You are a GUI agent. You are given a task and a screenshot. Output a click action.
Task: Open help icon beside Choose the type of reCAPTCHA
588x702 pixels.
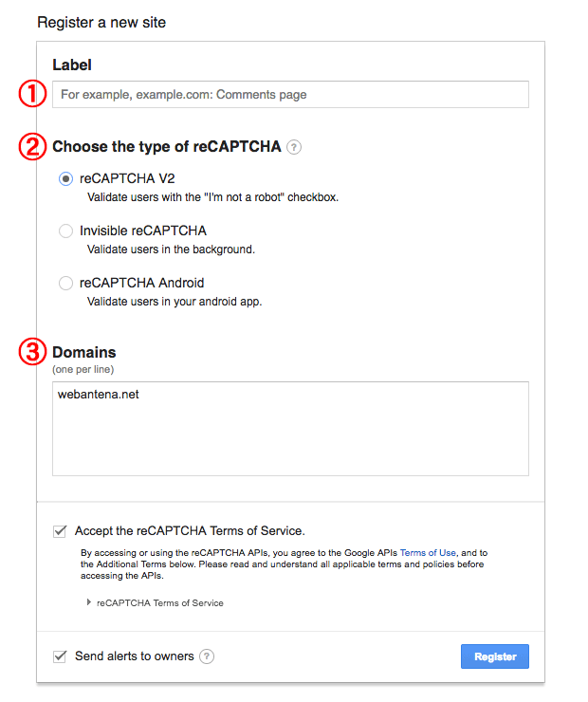click(x=294, y=147)
